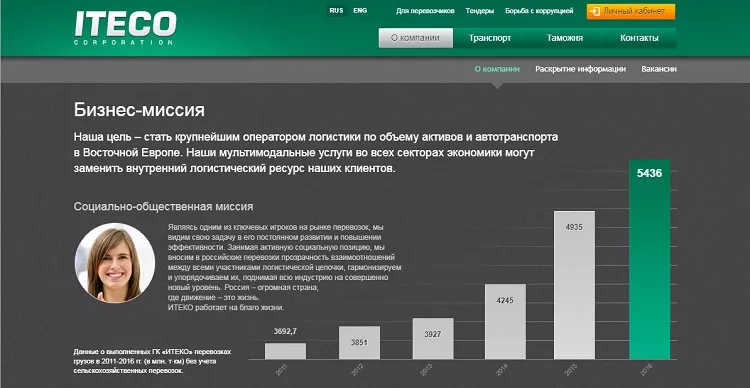Click the 2015 bar labeled 4935
The image size is (750, 388).
(x=574, y=285)
